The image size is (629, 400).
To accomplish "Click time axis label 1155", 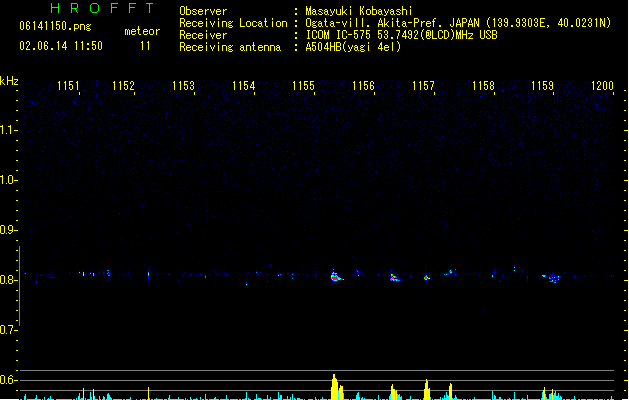I will pyautogui.click(x=303, y=86).
